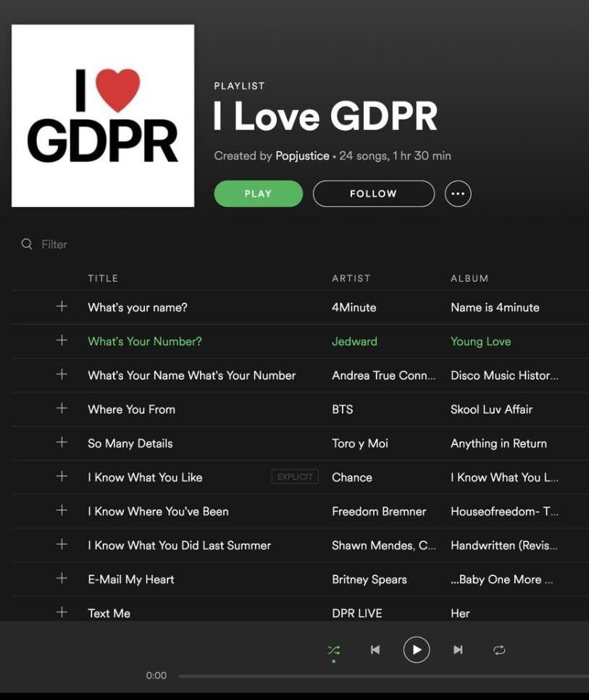Viewport: 589px width, 700px height.
Task: Open artist Toro y Moi
Action: [360, 443]
